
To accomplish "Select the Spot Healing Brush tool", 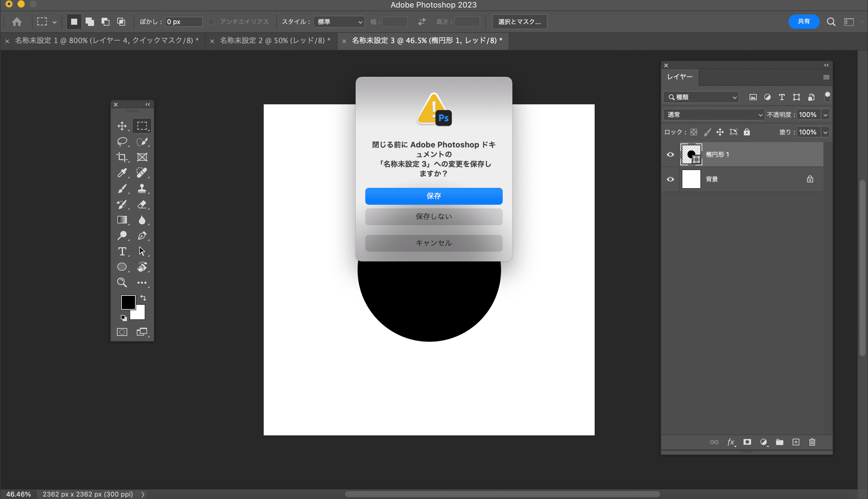I will click(x=142, y=173).
